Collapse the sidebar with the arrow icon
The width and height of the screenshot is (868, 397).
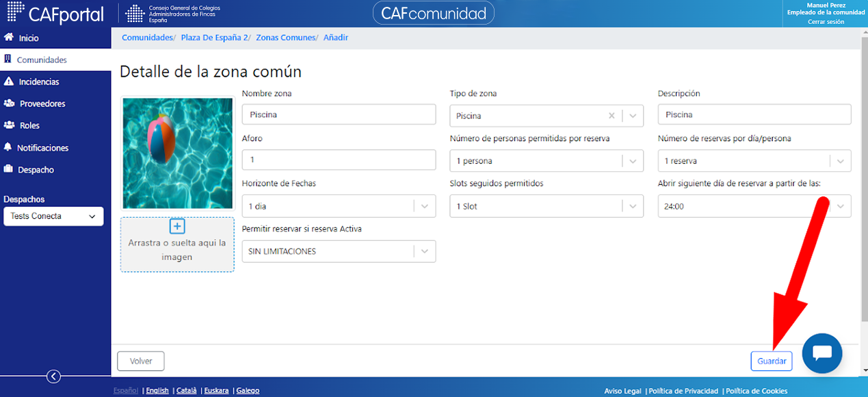click(53, 376)
